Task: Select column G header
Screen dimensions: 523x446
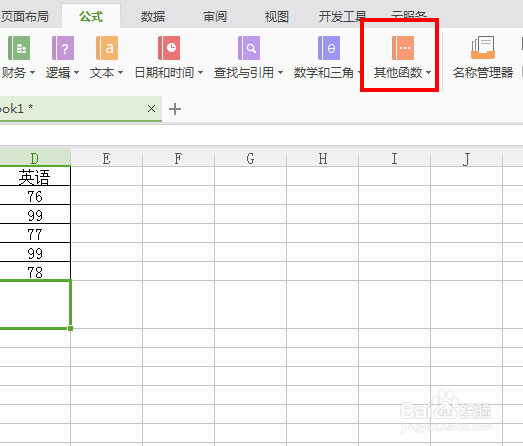Action: point(250,157)
